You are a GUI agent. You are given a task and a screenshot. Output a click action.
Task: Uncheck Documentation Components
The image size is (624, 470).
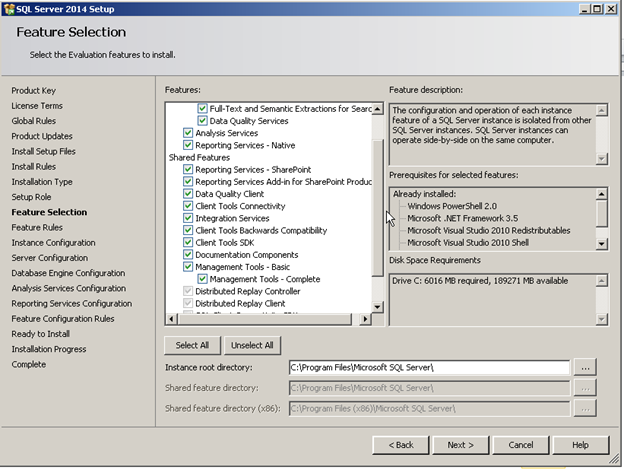[x=188, y=254]
